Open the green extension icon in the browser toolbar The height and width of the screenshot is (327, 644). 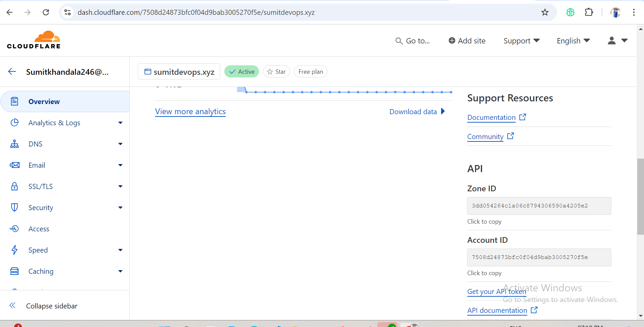(570, 12)
